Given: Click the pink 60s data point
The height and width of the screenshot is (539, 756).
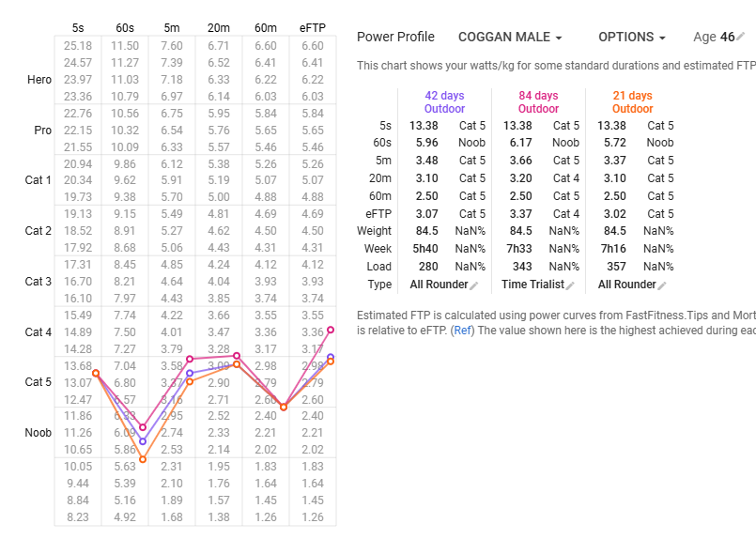Looking at the screenshot, I should coord(143,427).
